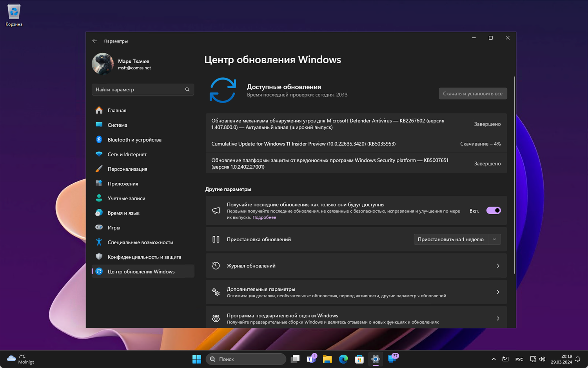Click the Специальные возможности accessibility icon

pos(99,242)
